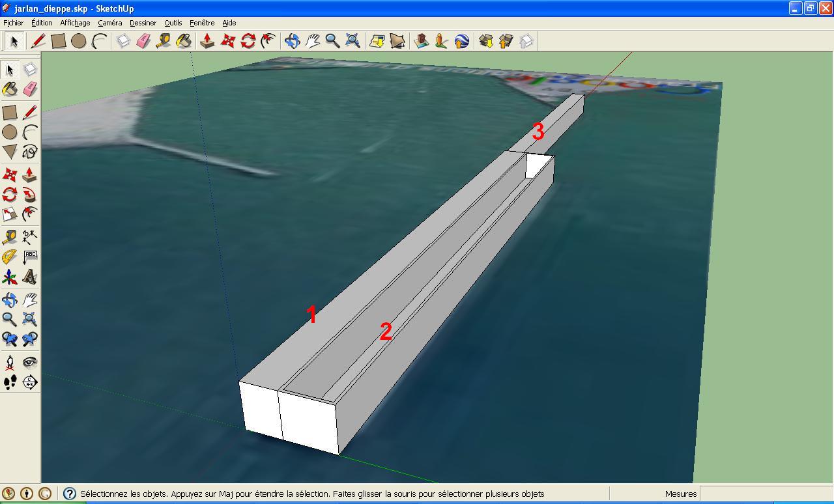
Task: Select the arrow Select tool
Action: (13, 40)
